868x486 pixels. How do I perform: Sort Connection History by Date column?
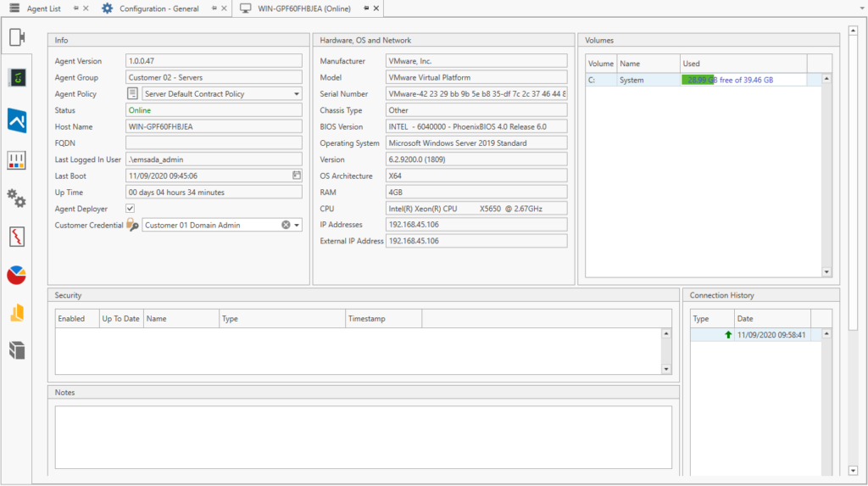(x=772, y=319)
